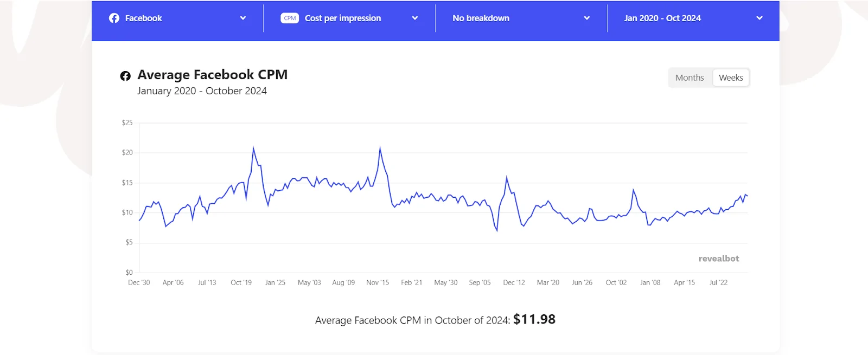Click the Dec '12 x-axis label
The height and width of the screenshot is (355, 868).
tap(514, 283)
